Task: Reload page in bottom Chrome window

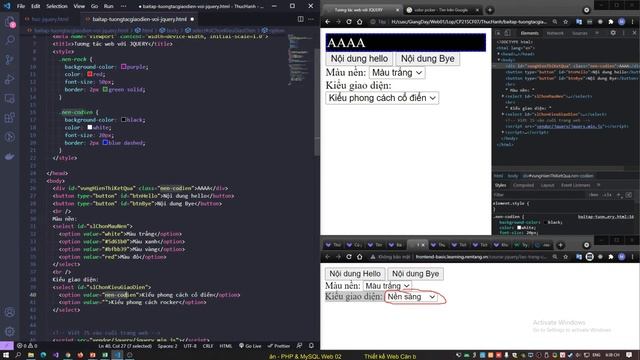Action: tap(349, 257)
